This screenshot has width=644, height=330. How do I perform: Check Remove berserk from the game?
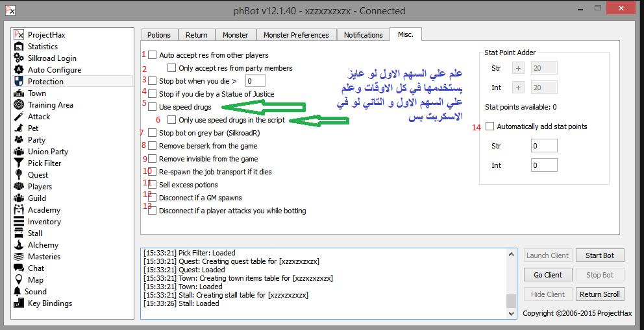coord(153,145)
